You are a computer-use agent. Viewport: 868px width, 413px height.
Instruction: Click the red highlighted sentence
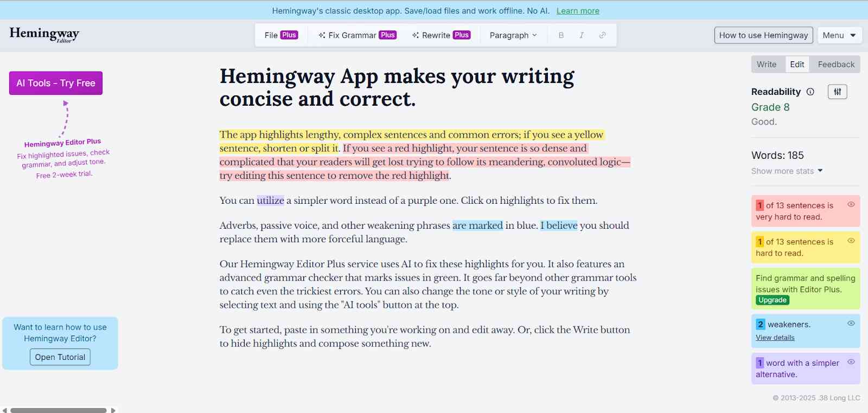425,162
